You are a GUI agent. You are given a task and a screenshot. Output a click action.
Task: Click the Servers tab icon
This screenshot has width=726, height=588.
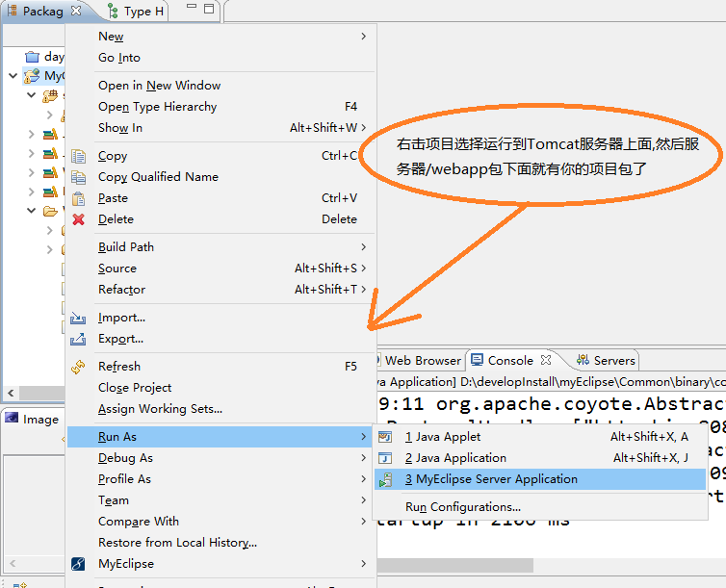(x=583, y=360)
